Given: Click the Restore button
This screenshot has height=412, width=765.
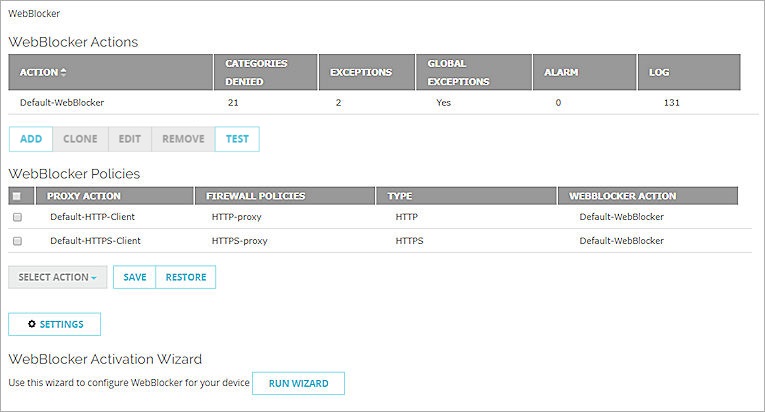Looking at the screenshot, I should tap(186, 277).
